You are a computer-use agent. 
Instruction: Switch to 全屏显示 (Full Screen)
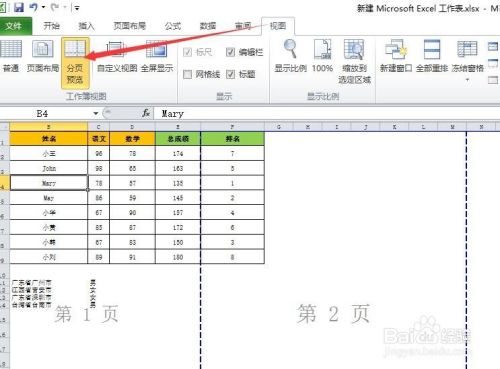pyautogui.click(x=157, y=56)
